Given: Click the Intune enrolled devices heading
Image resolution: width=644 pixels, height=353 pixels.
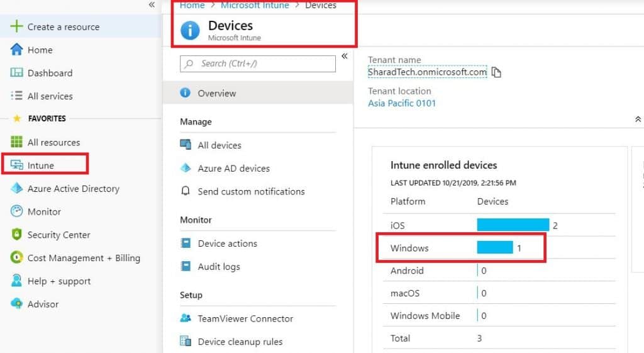Looking at the screenshot, I should pyautogui.click(x=443, y=165).
